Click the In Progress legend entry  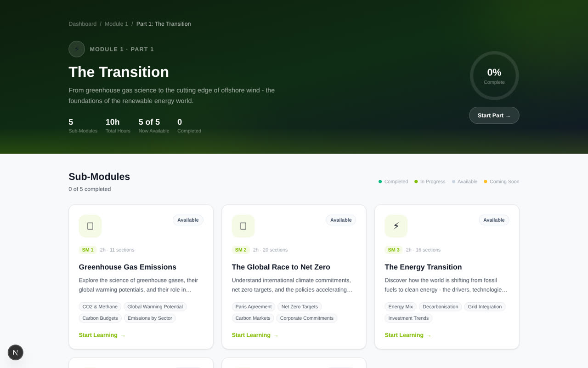pyautogui.click(x=430, y=182)
